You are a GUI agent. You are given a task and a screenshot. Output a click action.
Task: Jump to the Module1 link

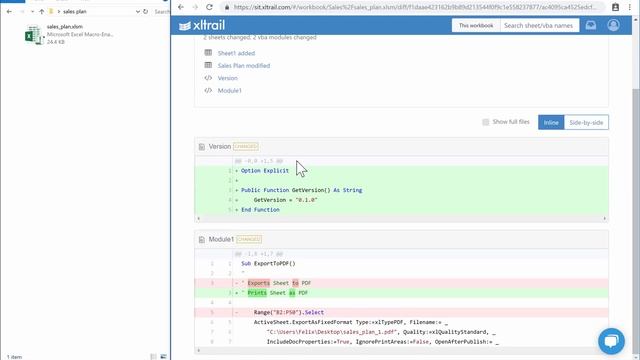point(229,91)
